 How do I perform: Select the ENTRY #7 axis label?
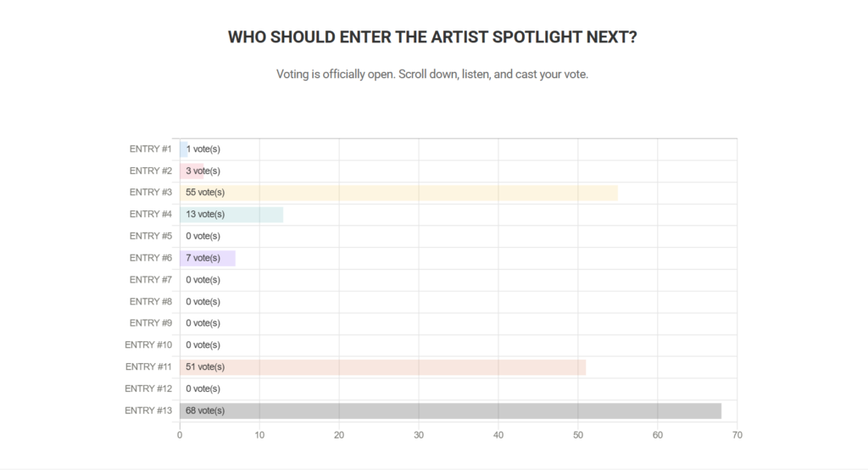pyautogui.click(x=151, y=280)
